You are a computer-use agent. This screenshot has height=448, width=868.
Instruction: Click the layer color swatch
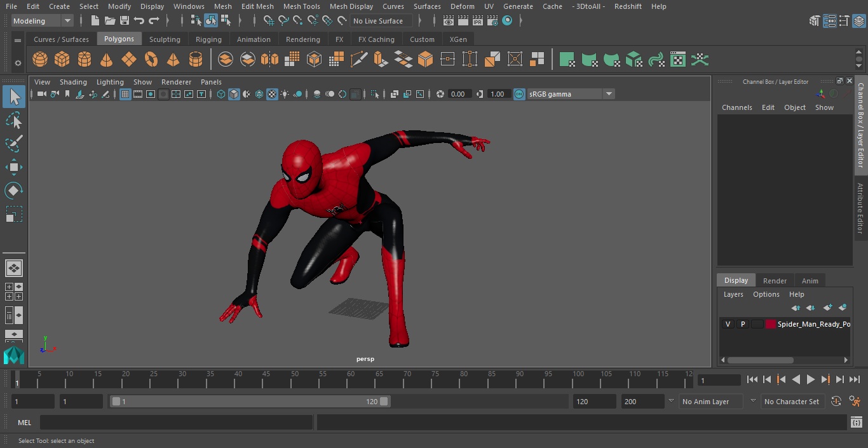coord(771,324)
